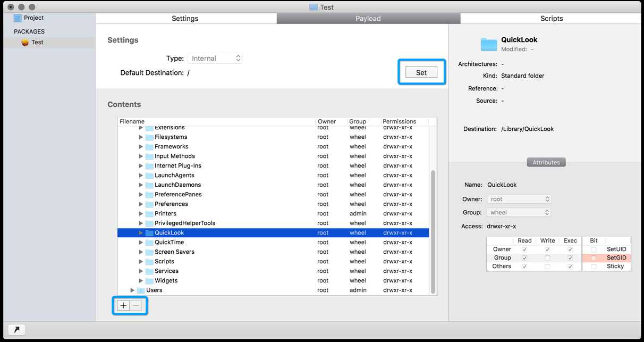Open the Group wheel dropdown
644x342 pixels.
[519, 213]
